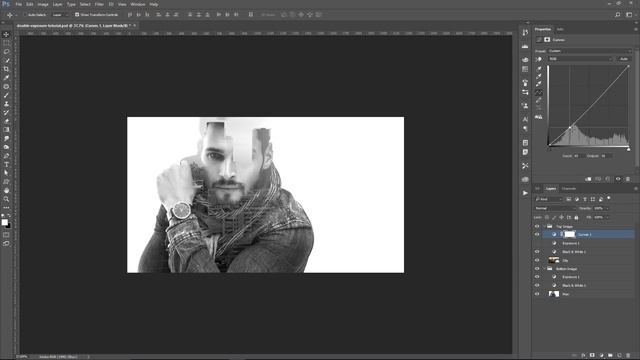This screenshot has width=640, height=360.
Task: Select the Lasso tool
Action: [6, 52]
